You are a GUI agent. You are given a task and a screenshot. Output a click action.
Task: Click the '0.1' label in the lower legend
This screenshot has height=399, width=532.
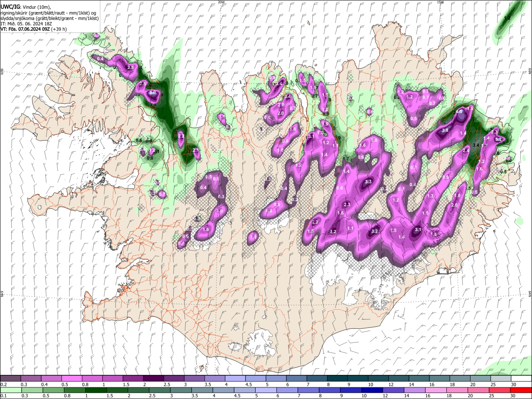(x=4, y=396)
